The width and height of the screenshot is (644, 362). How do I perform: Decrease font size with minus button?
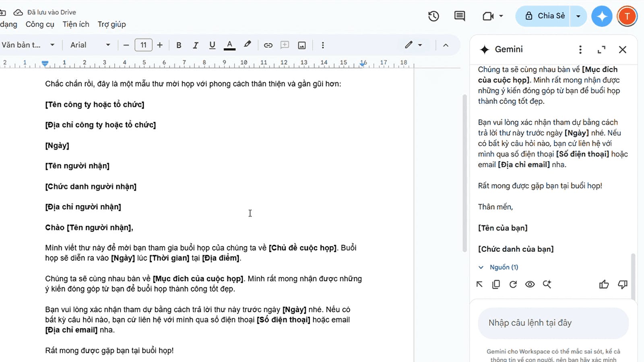126,45
